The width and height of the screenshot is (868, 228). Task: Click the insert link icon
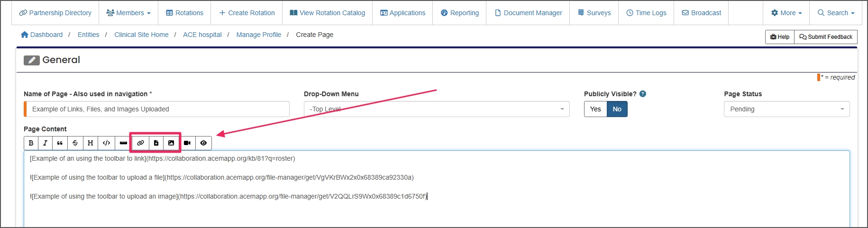(140, 143)
